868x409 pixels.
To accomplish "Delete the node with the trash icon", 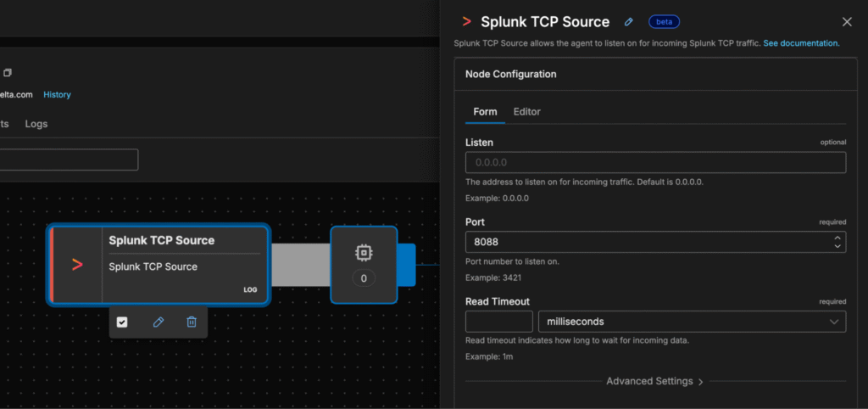I will click(x=192, y=322).
